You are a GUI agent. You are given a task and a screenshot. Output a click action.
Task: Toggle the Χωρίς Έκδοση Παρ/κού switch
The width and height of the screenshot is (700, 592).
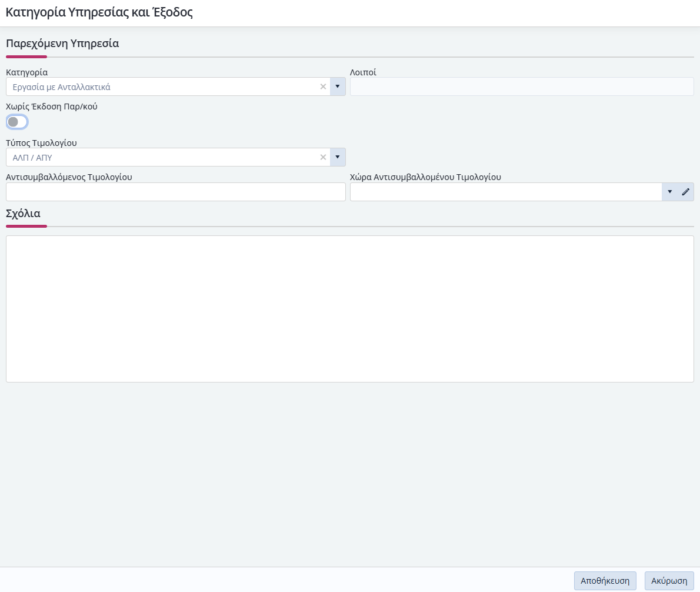point(17,122)
